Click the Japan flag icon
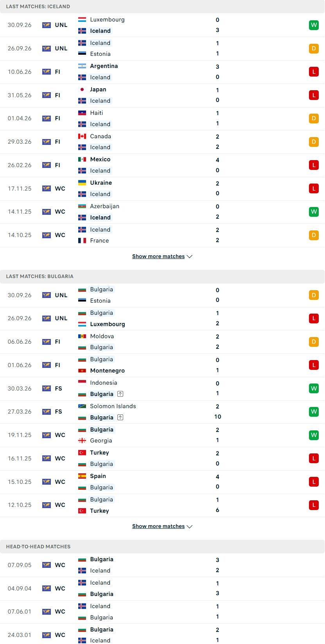 pyautogui.click(x=82, y=89)
